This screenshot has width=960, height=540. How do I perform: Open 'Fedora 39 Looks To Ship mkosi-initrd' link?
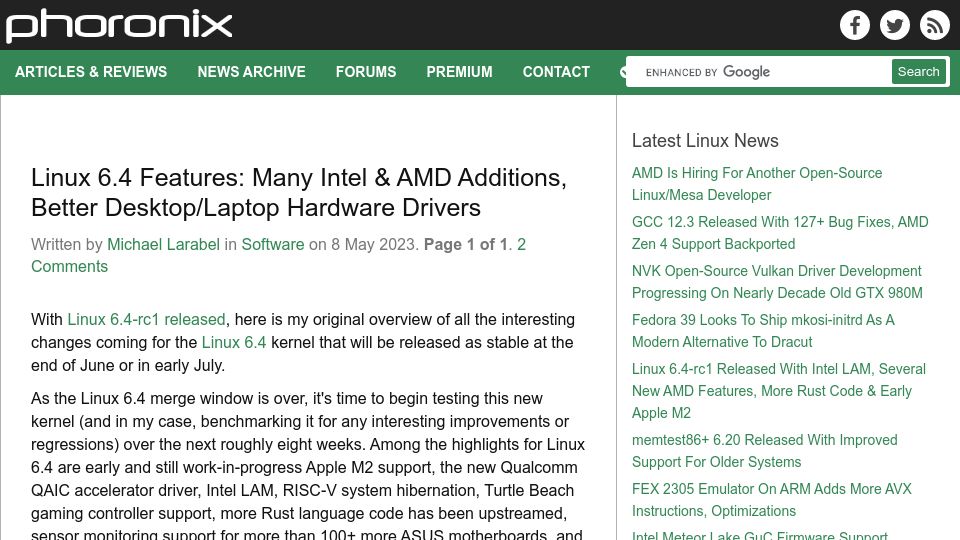point(763,331)
